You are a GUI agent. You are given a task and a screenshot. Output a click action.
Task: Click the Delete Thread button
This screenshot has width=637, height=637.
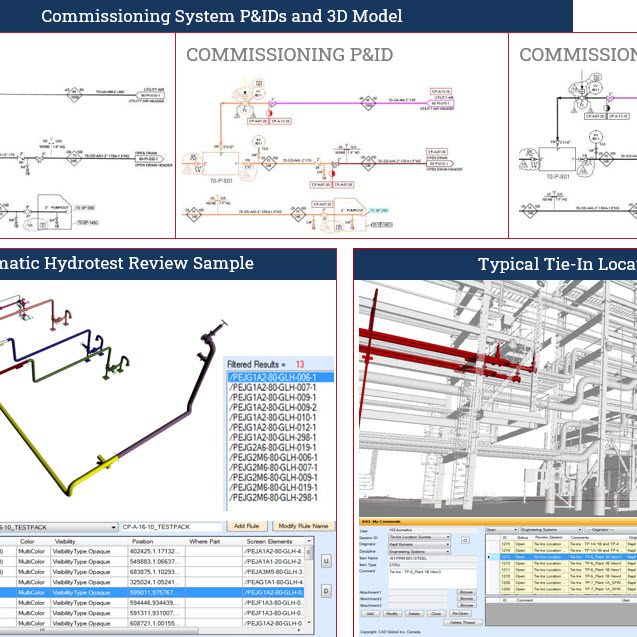[x=463, y=622]
